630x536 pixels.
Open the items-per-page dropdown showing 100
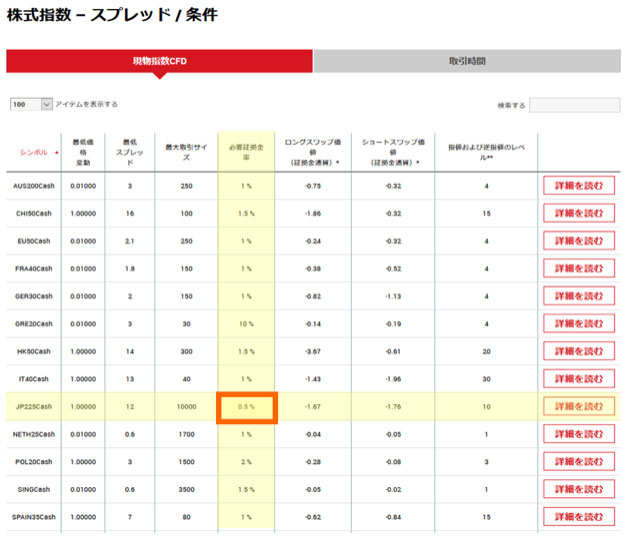(31, 104)
